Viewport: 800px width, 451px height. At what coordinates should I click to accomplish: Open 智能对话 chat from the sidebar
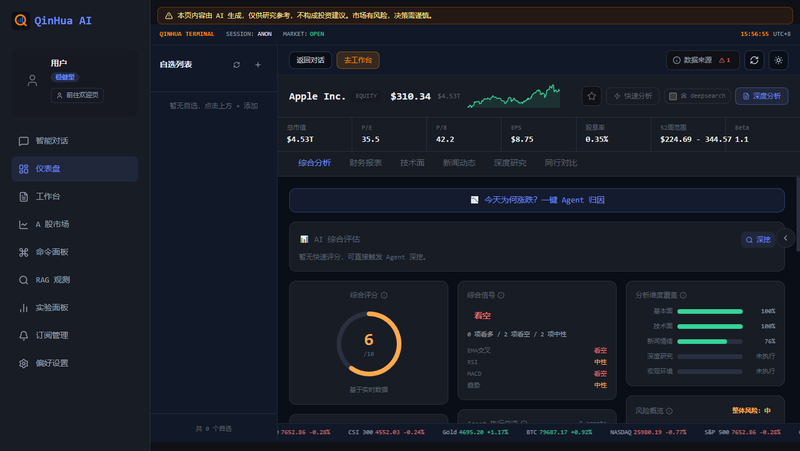(x=74, y=141)
